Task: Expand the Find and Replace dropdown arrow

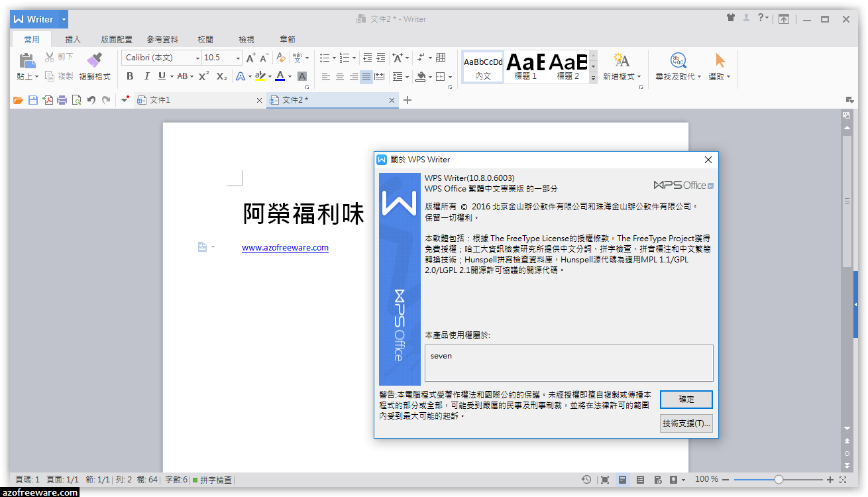Action: [699, 77]
